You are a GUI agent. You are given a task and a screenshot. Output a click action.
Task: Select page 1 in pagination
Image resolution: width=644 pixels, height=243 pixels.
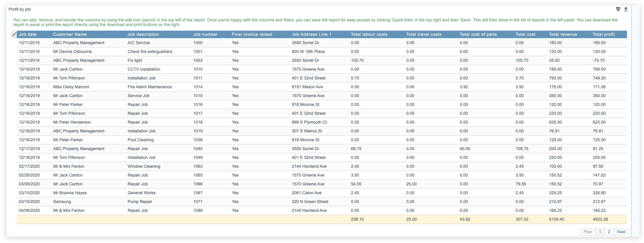[x=600, y=232]
